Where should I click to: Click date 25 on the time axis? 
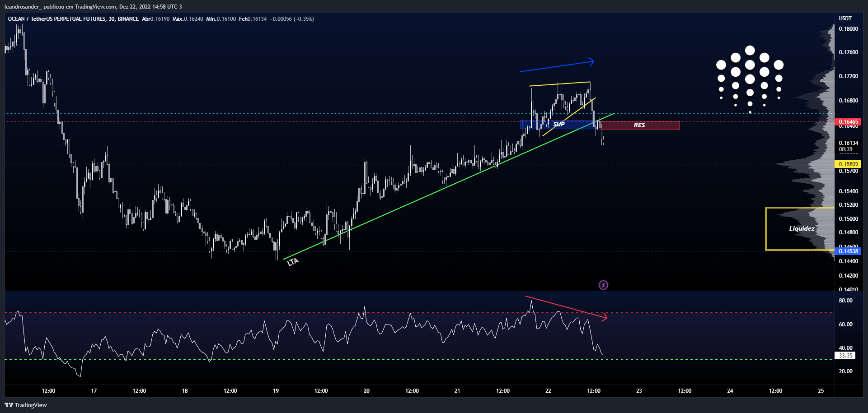tap(821, 391)
